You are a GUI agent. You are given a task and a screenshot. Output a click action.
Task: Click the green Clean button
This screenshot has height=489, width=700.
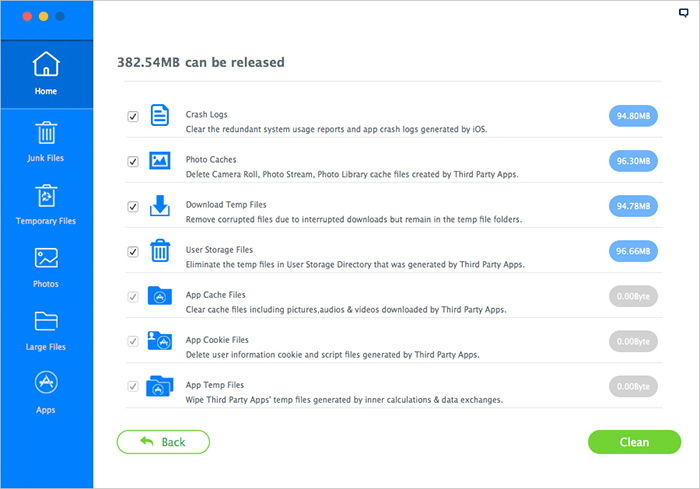tap(634, 442)
